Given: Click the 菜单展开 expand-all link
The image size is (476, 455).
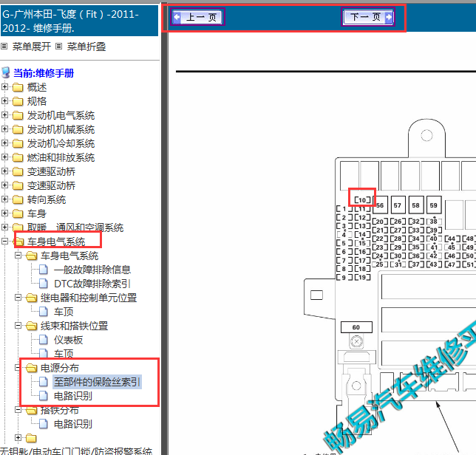Looking at the screenshot, I should click(32, 47).
